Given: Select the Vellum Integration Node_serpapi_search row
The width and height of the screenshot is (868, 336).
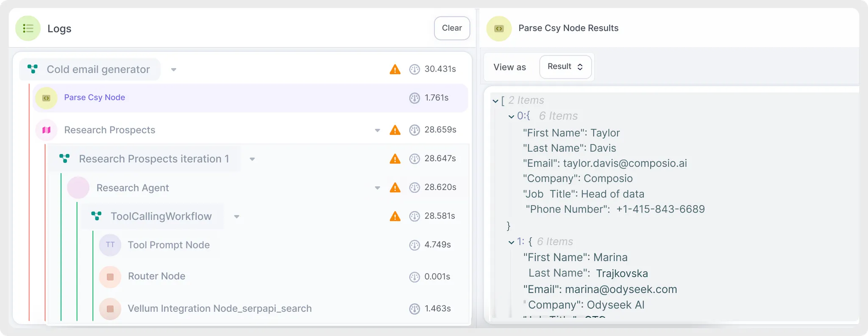Looking at the screenshot, I should 283,309.
